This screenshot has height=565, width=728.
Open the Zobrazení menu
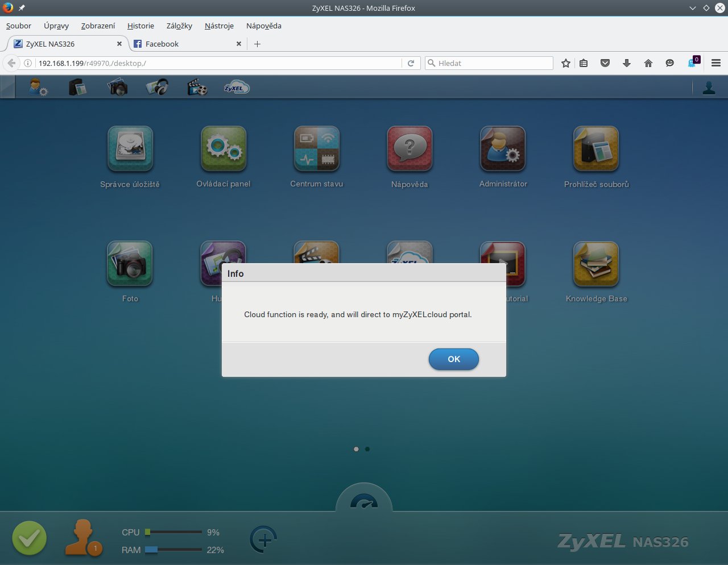tap(98, 26)
